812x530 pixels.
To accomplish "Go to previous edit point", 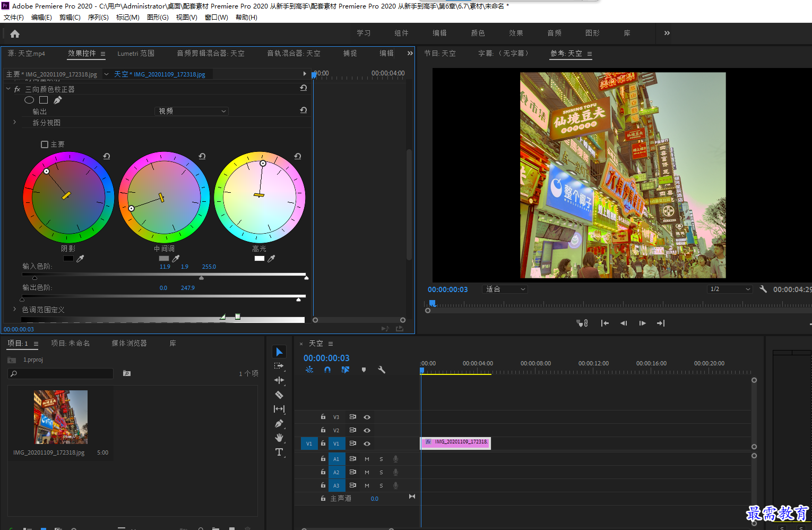I will pos(605,323).
